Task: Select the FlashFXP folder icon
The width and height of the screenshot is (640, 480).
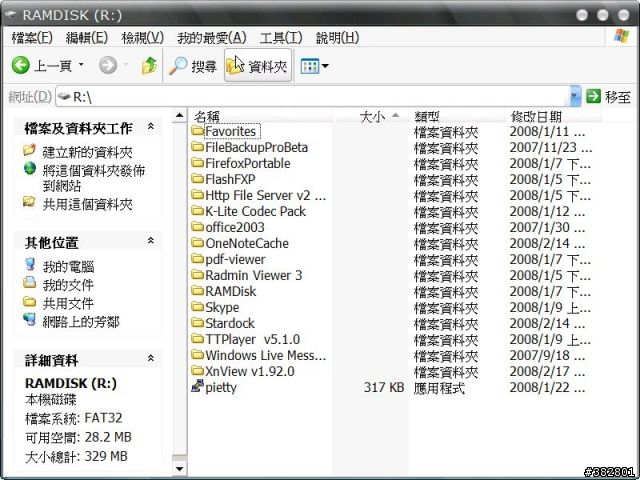Action: [x=198, y=179]
